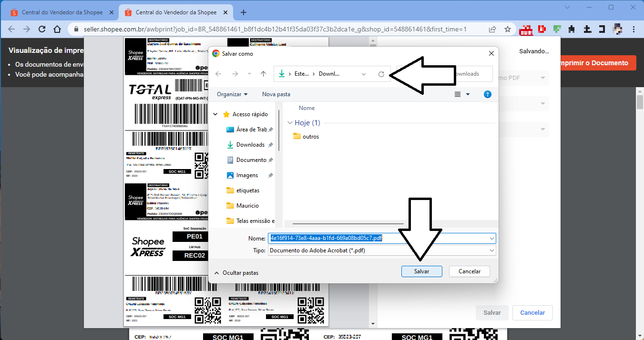This screenshot has height=340, width=644.
Task: Expand the Nome filename history dropdown
Action: click(x=492, y=238)
